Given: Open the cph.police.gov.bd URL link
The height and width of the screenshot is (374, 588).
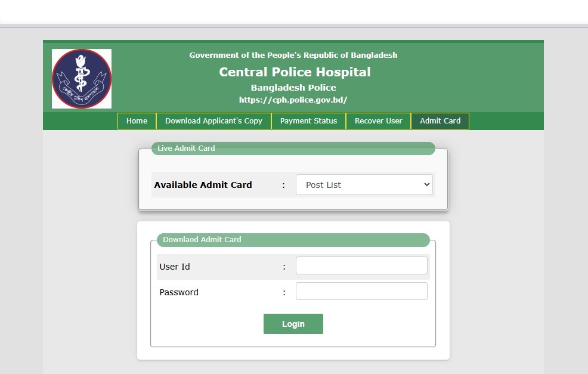Looking at the screenshot, I should click(293, 100).
